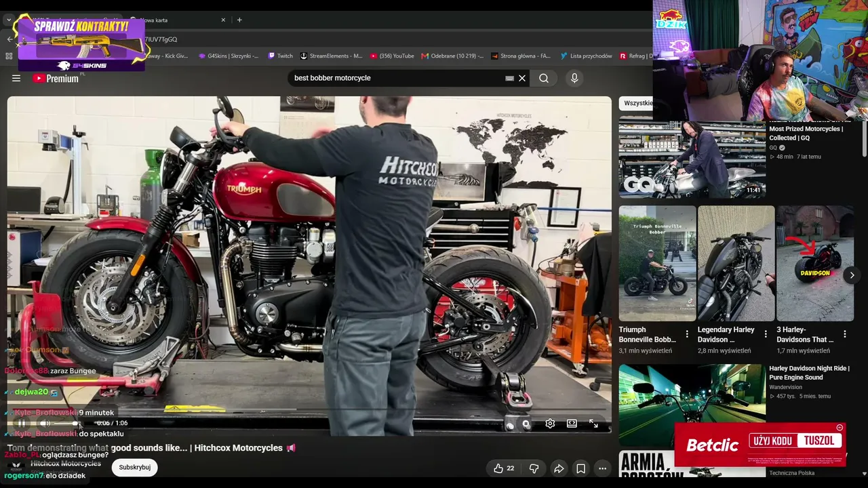The height and width of the screenshot is (488, 868).
Task: Open 'Legendary Harley Davidson' short thumbnail
Action: (x=736, y=264)
